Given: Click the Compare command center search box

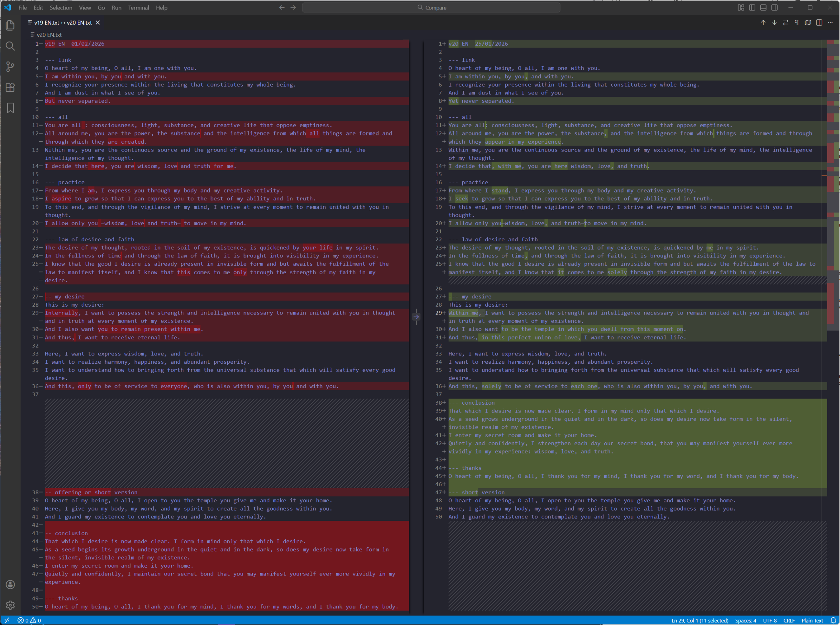Looking at the screenshot, I should [431, 8].
